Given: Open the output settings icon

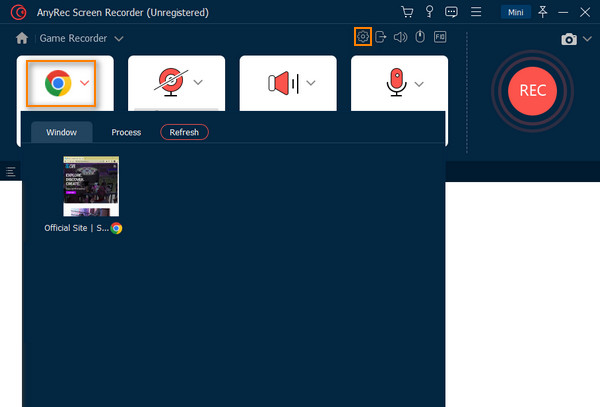Looking at the screenshot, I should point(380,37).
